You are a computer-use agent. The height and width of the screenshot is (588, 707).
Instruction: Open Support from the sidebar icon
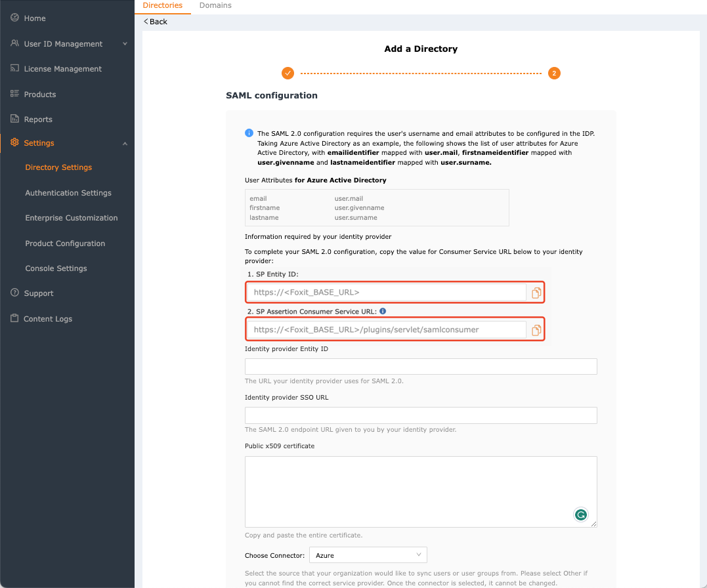point(14,293)
